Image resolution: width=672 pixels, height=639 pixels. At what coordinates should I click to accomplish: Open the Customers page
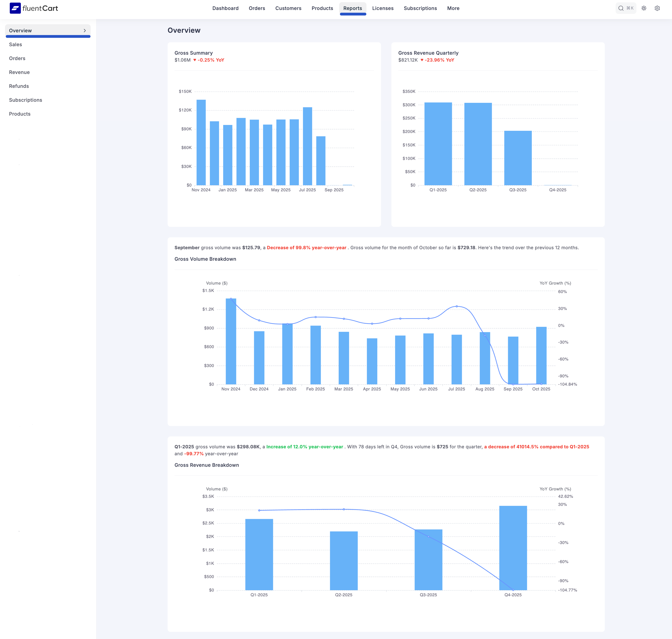pos(288,8)
